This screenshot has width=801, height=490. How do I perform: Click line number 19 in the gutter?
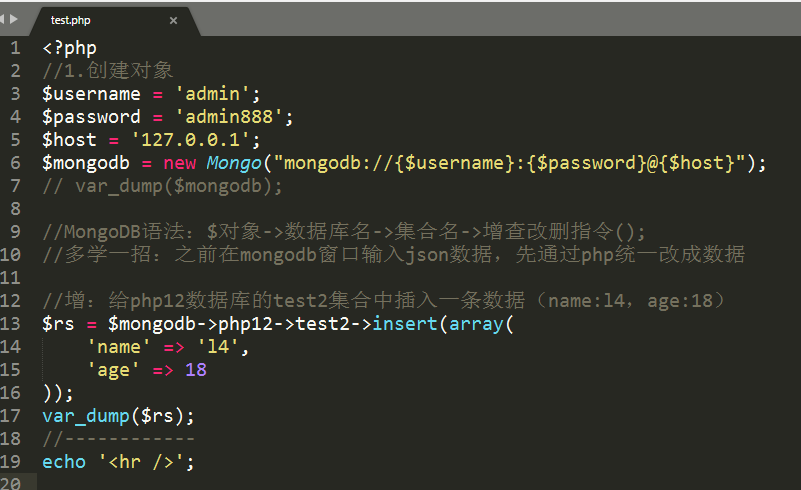click(11, 462)
